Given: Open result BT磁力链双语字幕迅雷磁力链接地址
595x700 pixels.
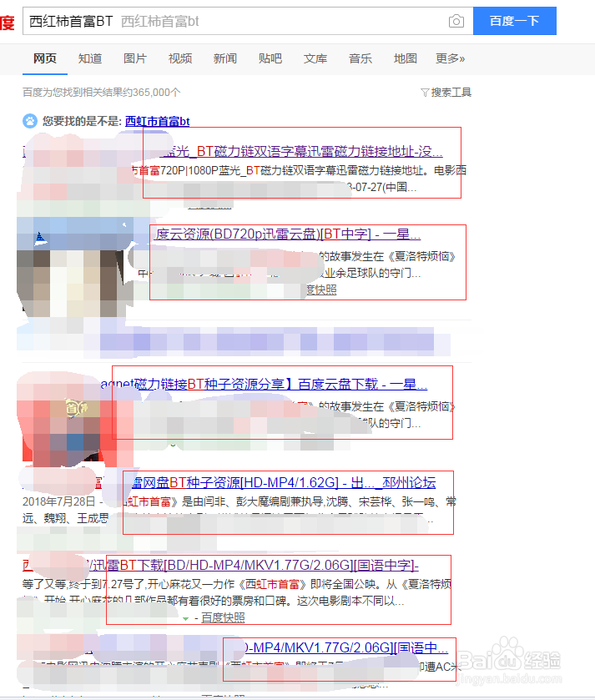Looking at the screenshot, I should click(302, 152).
